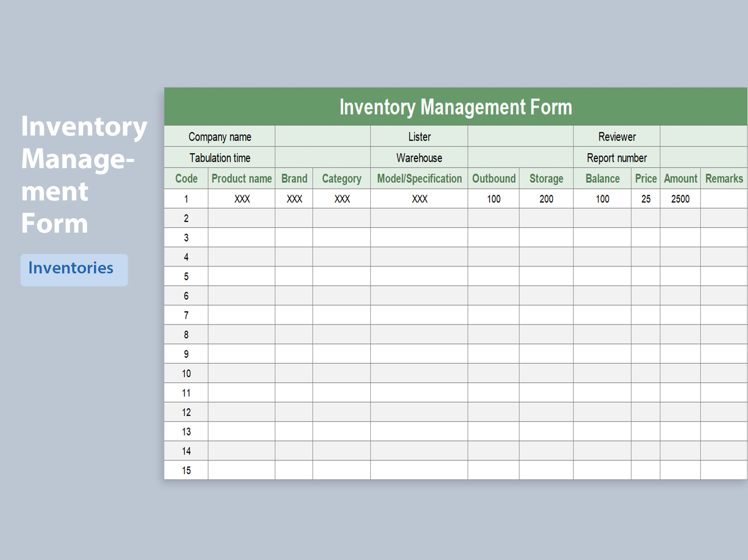Viewport: 748px width, 560px height.
Task: Click the Company name input cell
Action: [x=322, y=137]
